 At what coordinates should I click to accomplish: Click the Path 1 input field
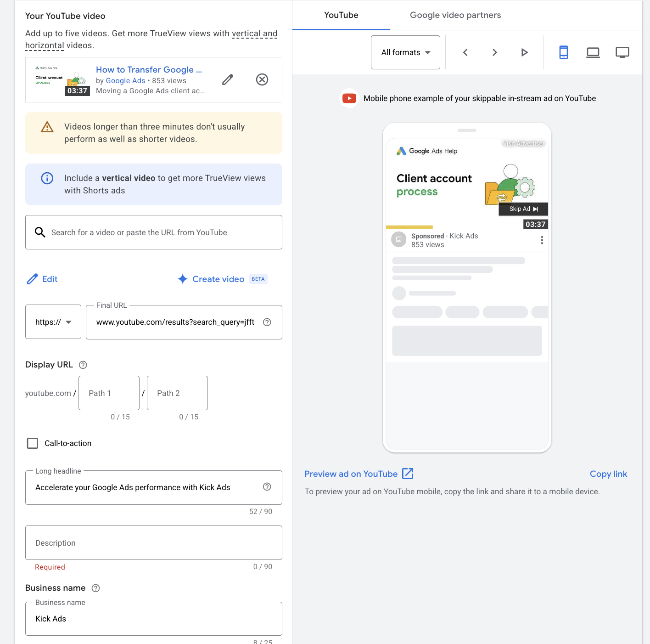tap(109, 393)
